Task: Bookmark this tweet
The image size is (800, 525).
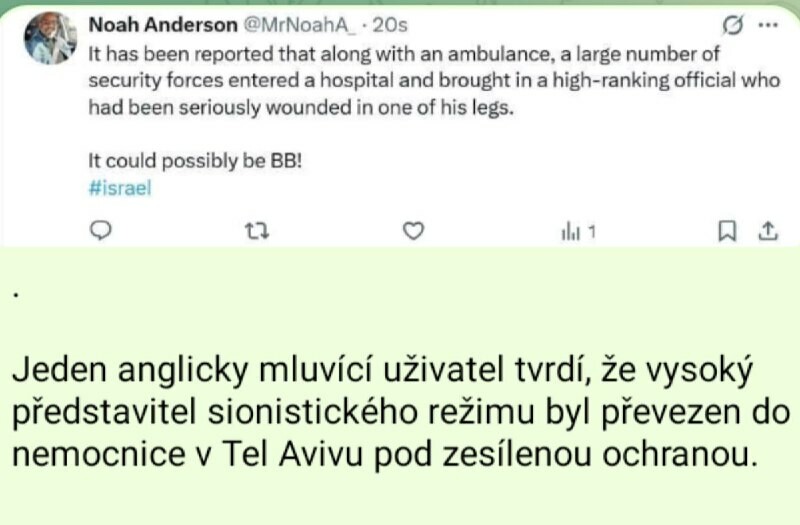Action: (x=727, y=232)
